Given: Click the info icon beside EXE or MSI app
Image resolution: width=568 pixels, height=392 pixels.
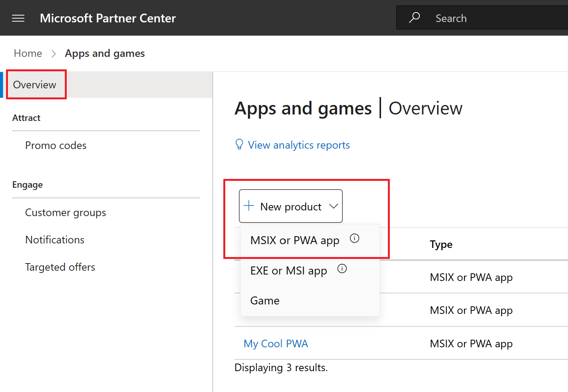Looking at the screenshot, I should pyautogui.click(x=342, y=269).
